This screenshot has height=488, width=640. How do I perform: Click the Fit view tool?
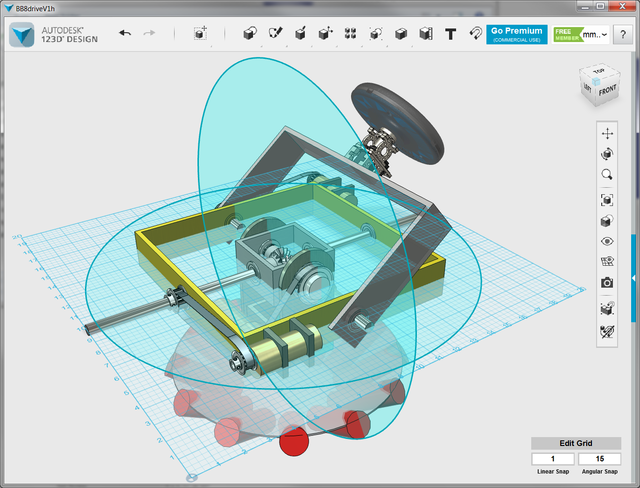607,200
